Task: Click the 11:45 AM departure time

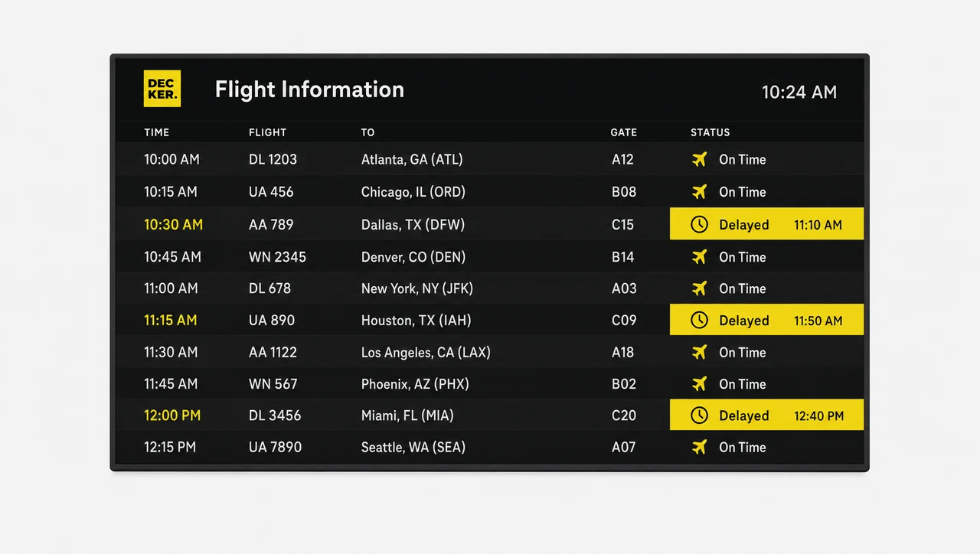Action: coord(171,384)
